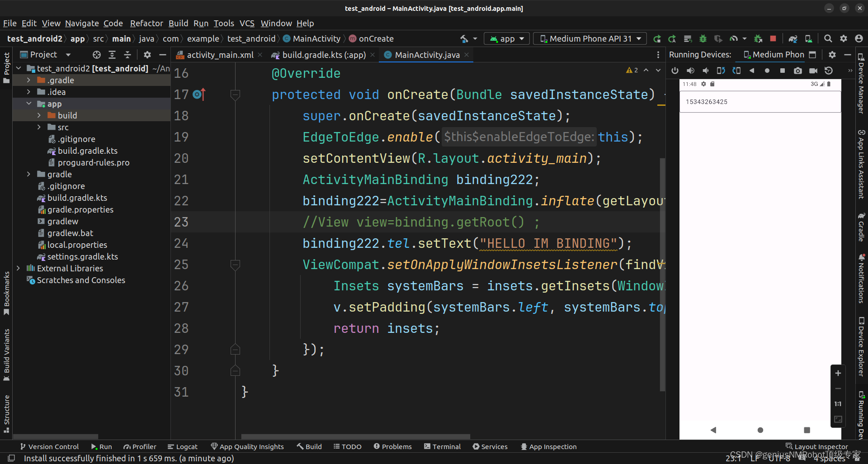Open the App Quality Insights panel
The image size is (868, 464).
(248, 446)
